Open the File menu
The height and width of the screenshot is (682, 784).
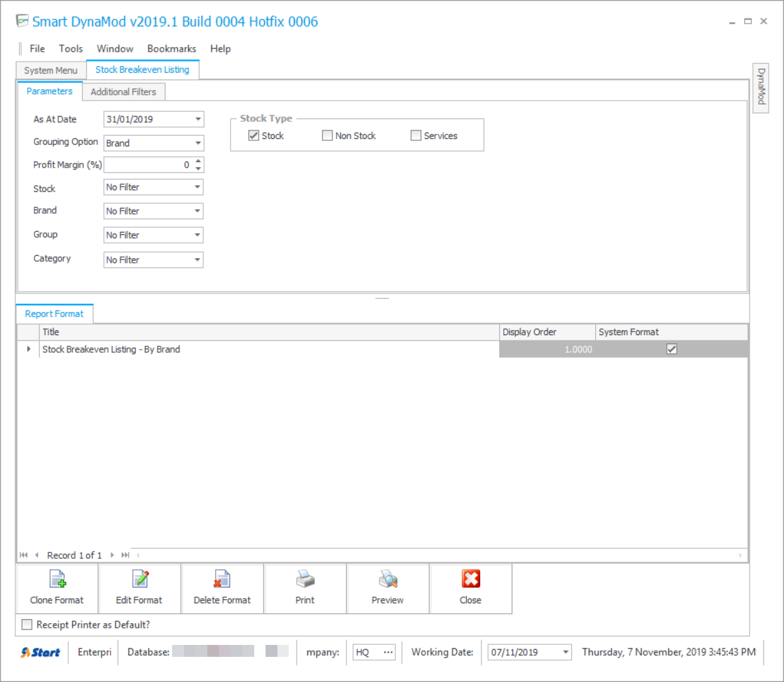point(37,48)
